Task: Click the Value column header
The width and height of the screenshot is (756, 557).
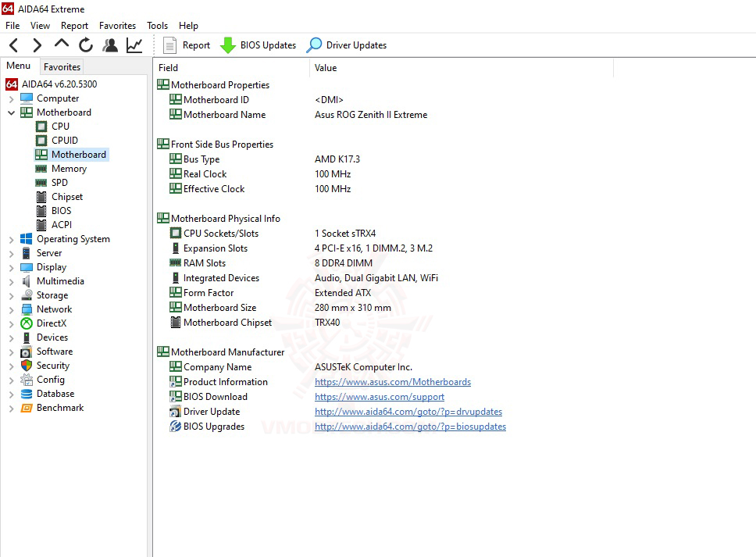Action: click(462, 68)
